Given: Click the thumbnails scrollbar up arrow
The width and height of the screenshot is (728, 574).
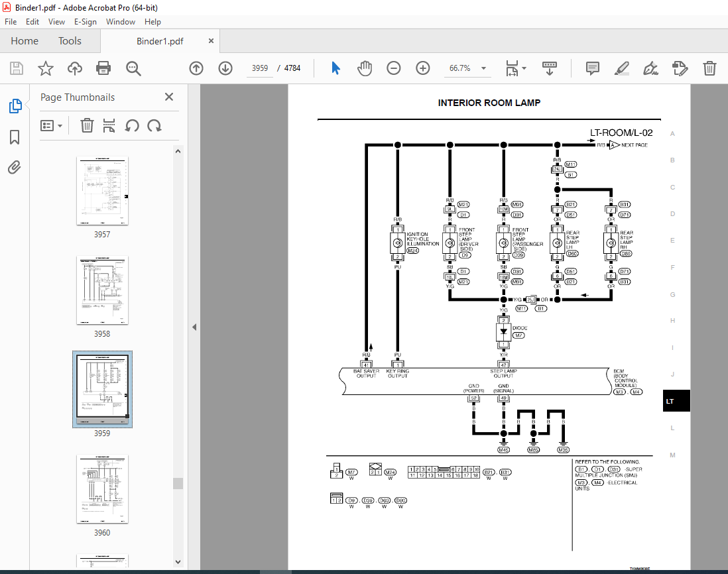Looking at the screenshot, I should (x=178, y=151).
